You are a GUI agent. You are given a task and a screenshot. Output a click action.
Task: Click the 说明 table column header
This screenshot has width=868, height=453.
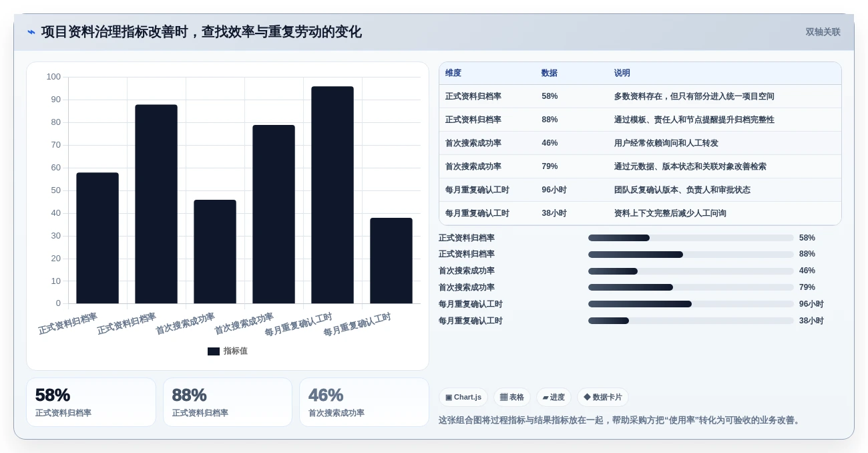click(622, 73)
